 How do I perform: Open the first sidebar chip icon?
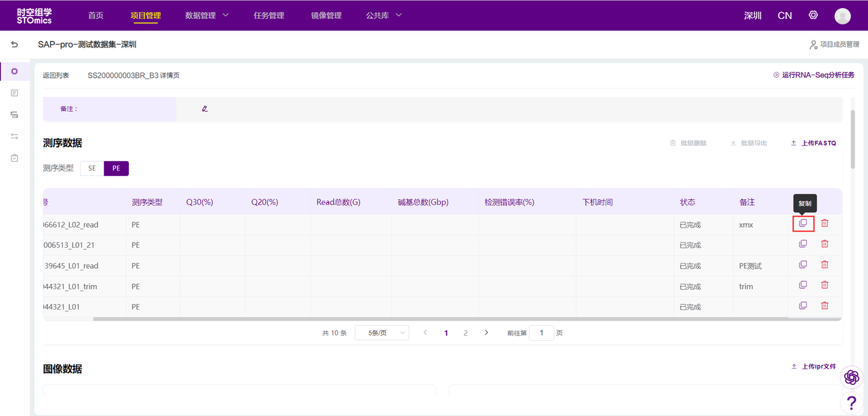click(15, 71)
